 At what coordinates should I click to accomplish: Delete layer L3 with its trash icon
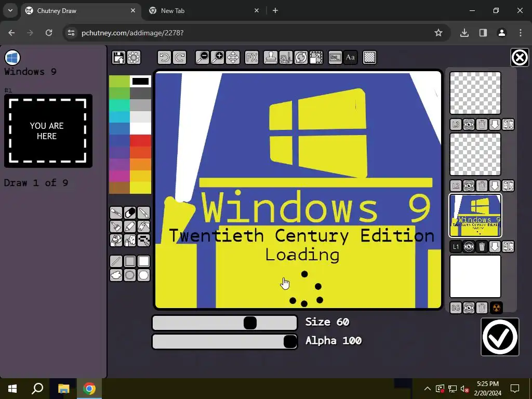point(482,125)
